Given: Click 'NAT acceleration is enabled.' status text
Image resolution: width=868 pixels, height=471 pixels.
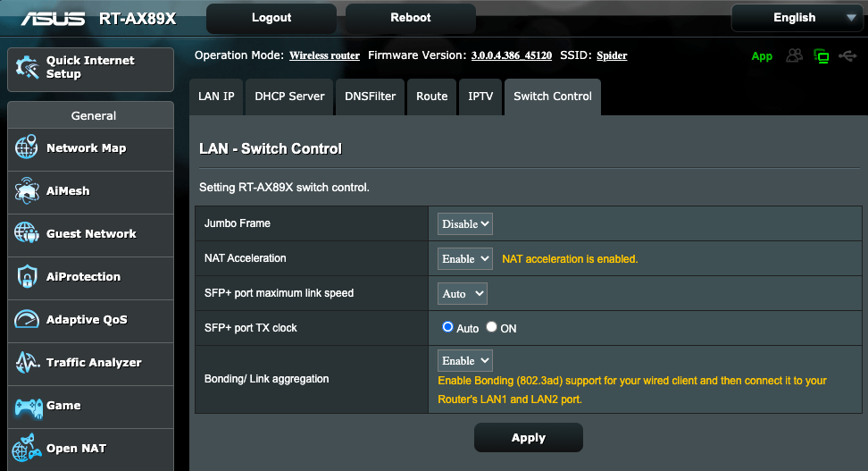Looking at the screenshot, I should point(570,259).
